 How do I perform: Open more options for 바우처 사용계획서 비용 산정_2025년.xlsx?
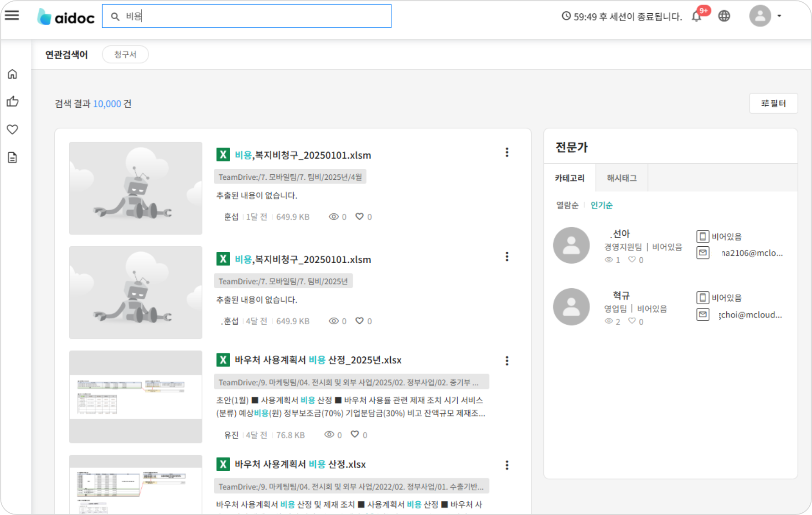507,361
